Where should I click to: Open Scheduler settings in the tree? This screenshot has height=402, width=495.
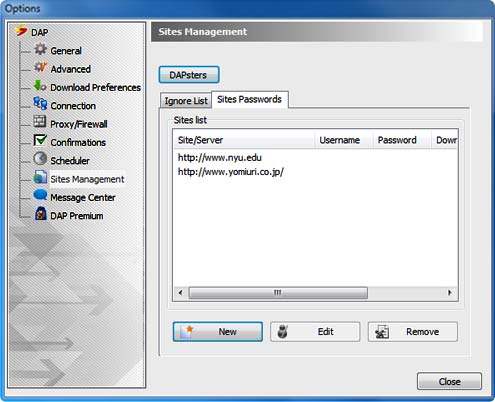coord(70,161)
